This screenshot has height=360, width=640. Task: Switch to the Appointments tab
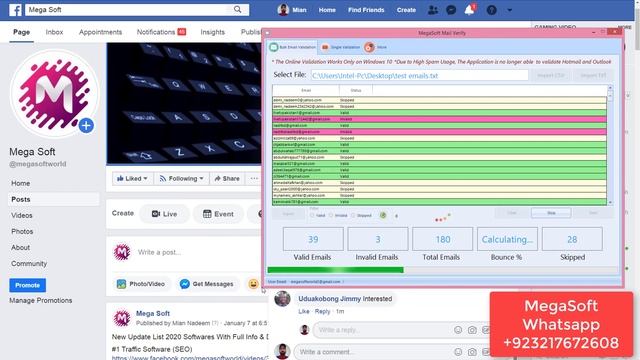pos(100,32)
